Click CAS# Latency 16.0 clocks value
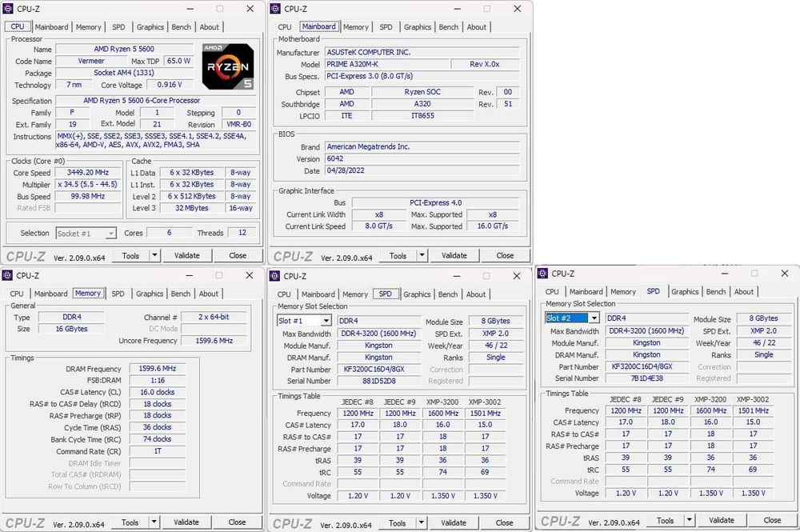This screenshot has width=800, height=532. tap(157, 392)
